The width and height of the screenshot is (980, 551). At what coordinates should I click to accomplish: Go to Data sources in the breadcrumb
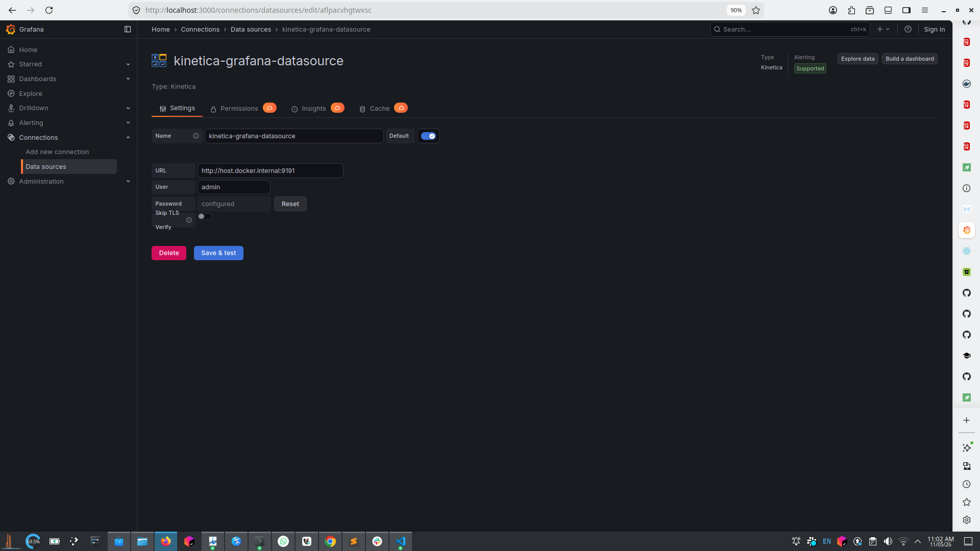[251, 30]
